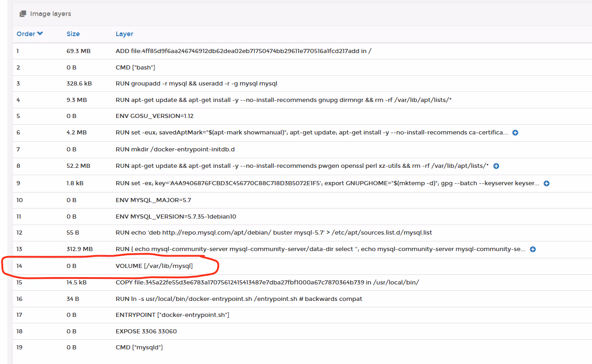
Task: Click the mysql-community-server data-dir layer
Action: pos(320,249)
